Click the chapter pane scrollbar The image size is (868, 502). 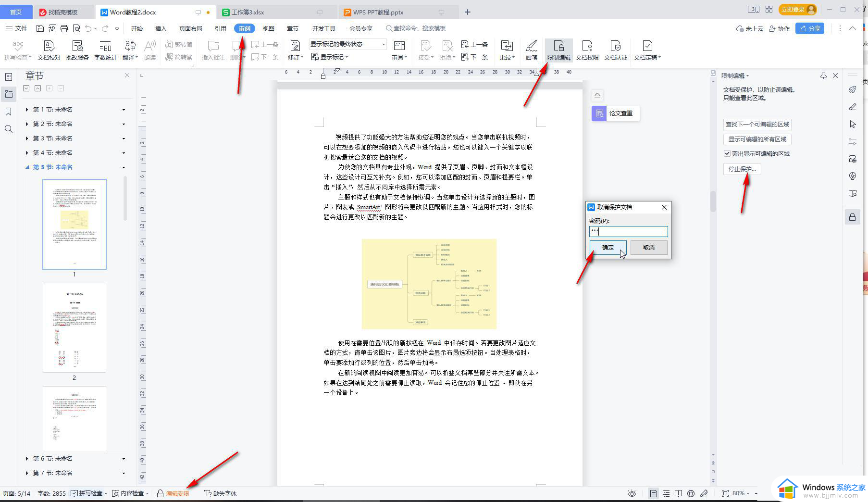click(x=125, y=198)
